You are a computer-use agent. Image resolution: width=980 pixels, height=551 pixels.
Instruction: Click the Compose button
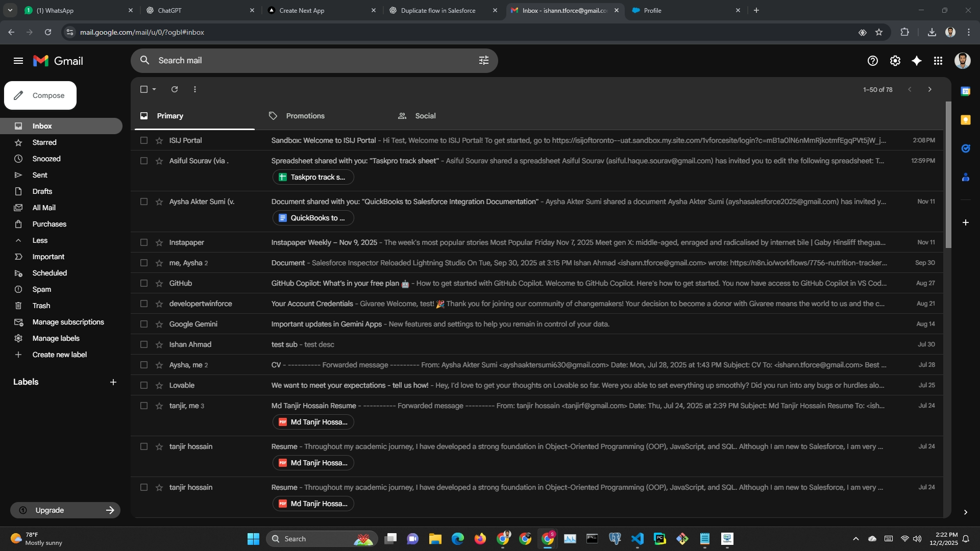point(40,95)
